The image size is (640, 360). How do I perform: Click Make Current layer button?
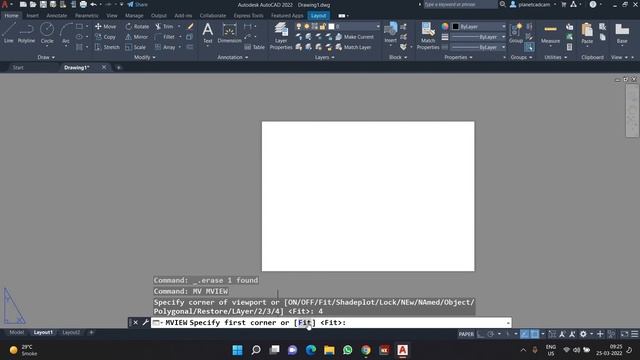point(354,37)
